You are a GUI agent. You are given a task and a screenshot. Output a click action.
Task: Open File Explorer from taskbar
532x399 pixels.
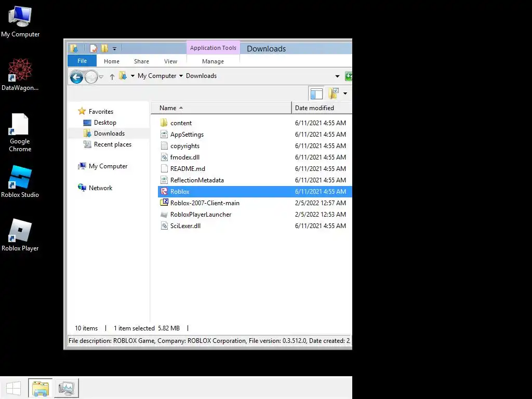point(41,388)
